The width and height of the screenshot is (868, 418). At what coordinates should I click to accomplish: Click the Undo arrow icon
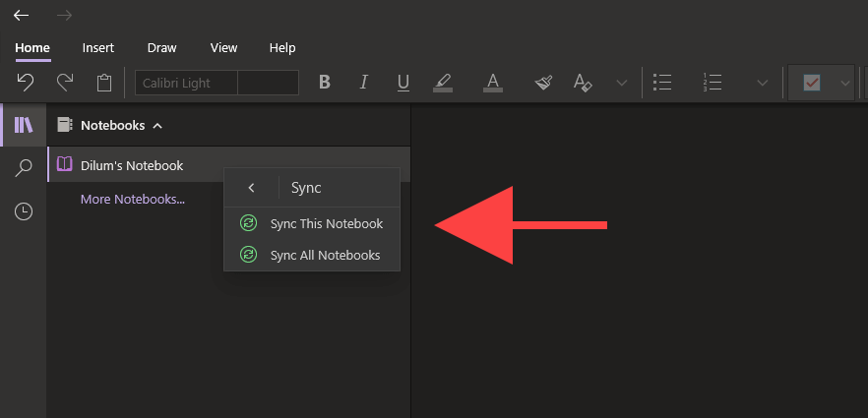coord(26,83)
